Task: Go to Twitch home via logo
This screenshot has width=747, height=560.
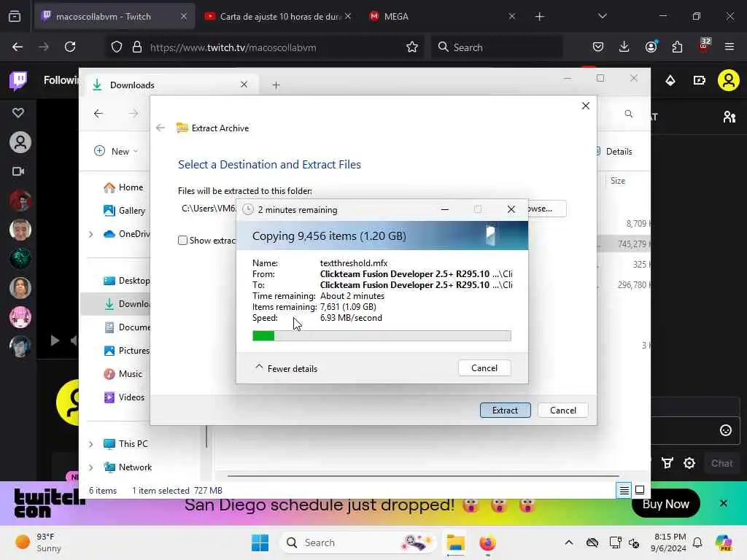Action: point(18,80)
